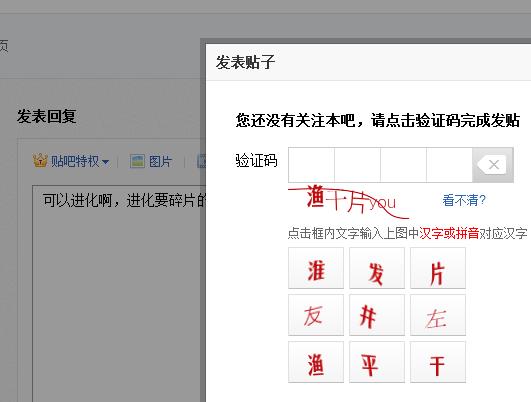This screenshot has height=402, width=531.
Task: Click the captcha image to reload
Action: [x=349, y=201]
